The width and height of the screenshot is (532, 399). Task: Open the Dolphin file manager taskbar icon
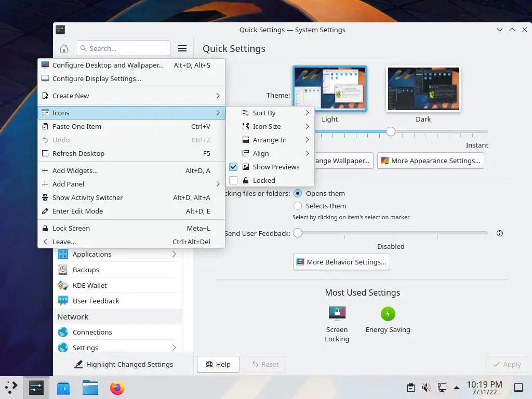(90, 388)
